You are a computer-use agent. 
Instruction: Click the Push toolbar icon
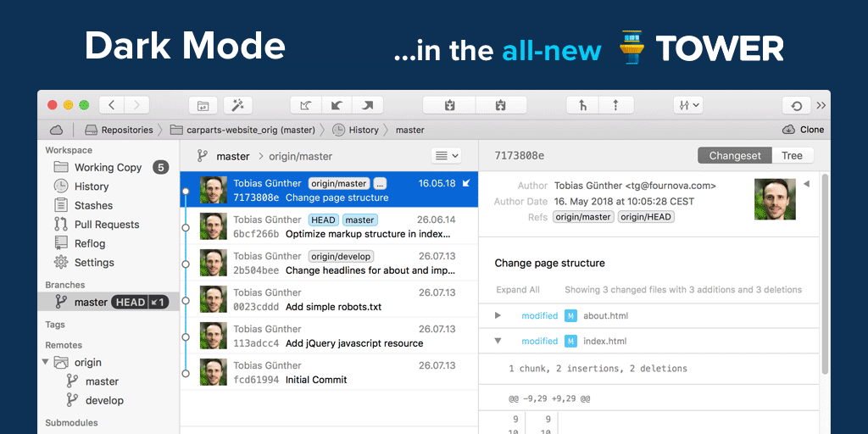pos(368,105)
